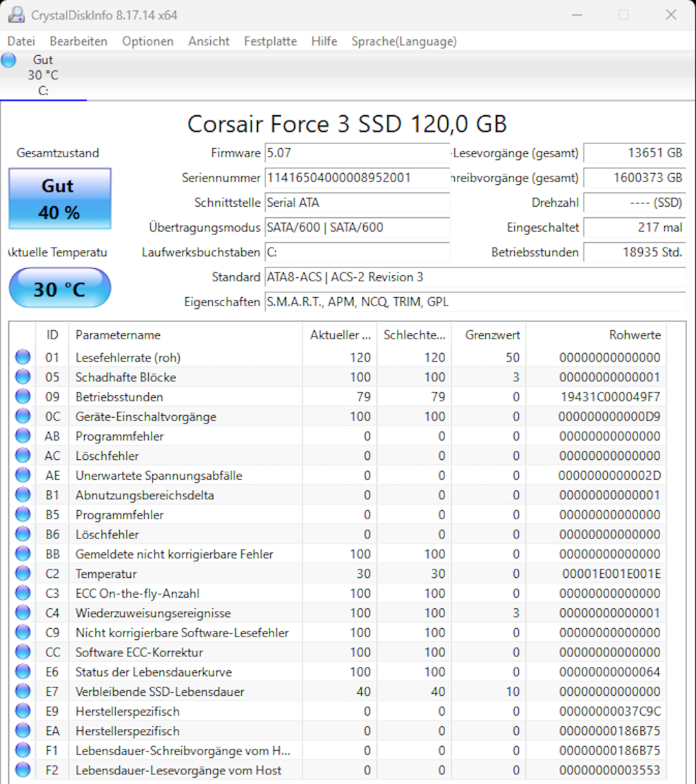696x784 pixels.
Task: Click the status circle next to Wiederzuweisungsereignisse
Action: click(22, 612)
